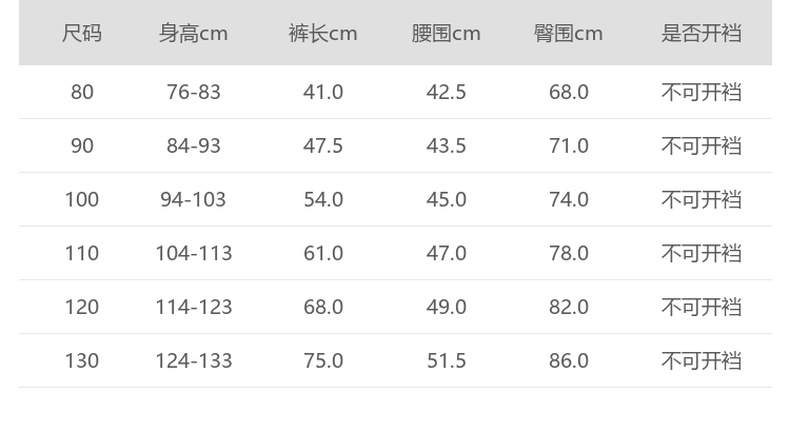
Task: Click the 裤长cm header cell
Action: 323,33
